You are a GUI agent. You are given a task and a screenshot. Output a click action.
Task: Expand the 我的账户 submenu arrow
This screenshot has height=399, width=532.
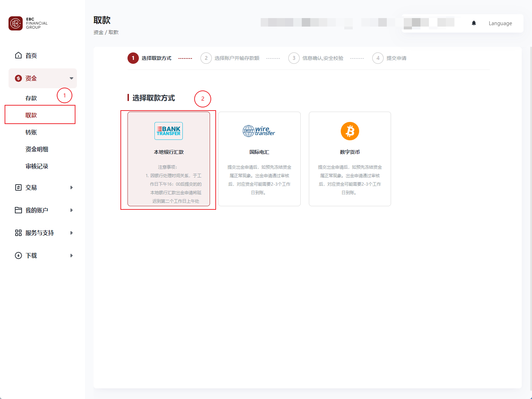72,210
